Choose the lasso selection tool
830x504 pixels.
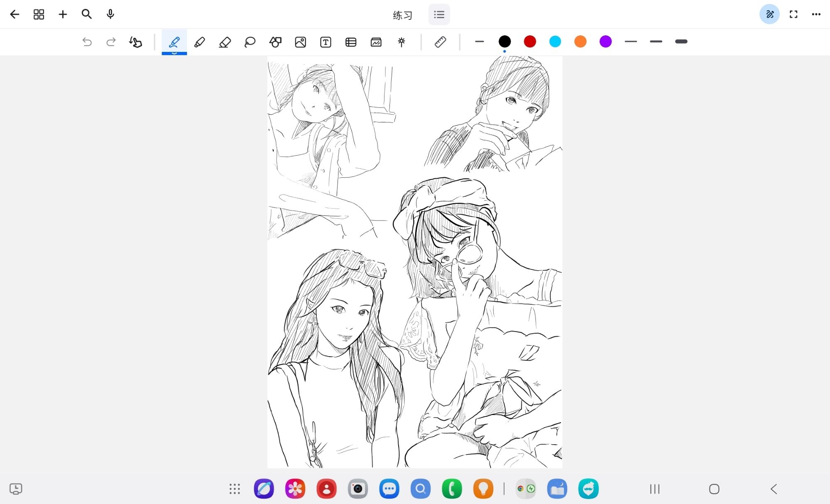[x=250, y=42]
